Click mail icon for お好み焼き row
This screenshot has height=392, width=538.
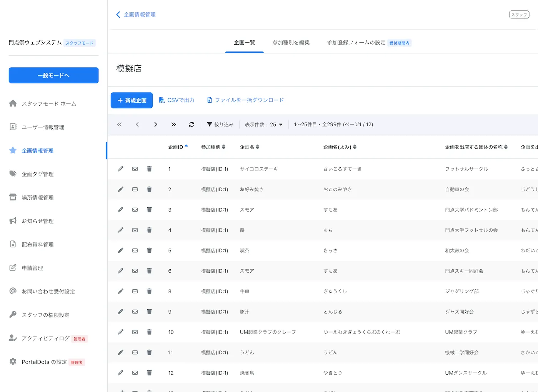pos(135,189)
